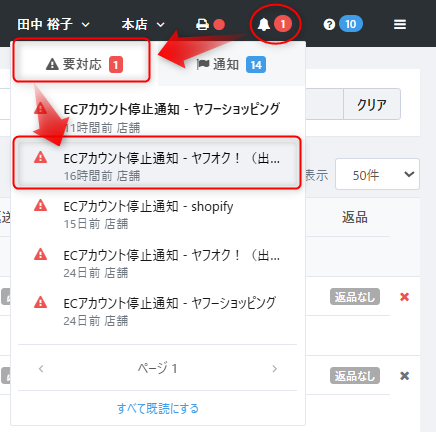Click the red X delete icon
Screen dimensions: 436x432
click(x=404, y=297)
